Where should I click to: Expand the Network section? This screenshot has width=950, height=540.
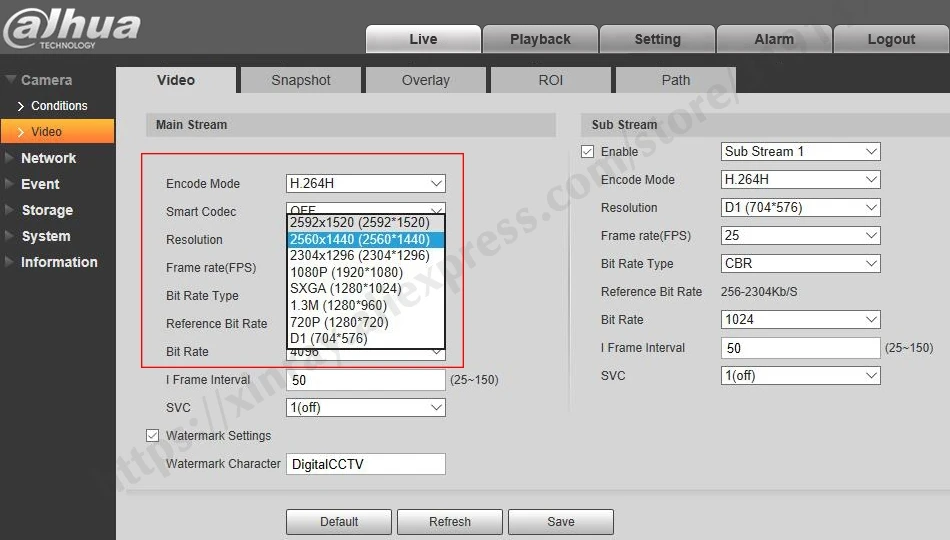(41, 158)
